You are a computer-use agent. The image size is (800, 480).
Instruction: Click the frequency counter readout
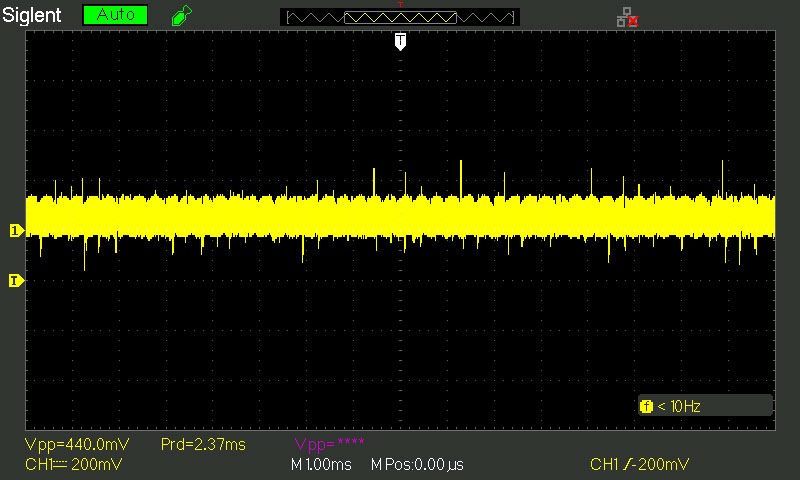point(679,407)
